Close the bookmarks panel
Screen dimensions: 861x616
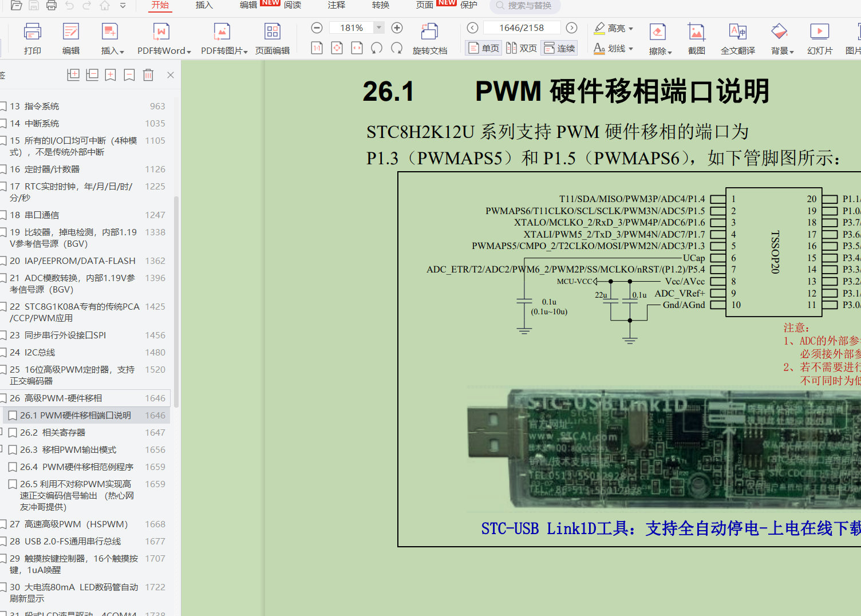[x=170, y=74]
